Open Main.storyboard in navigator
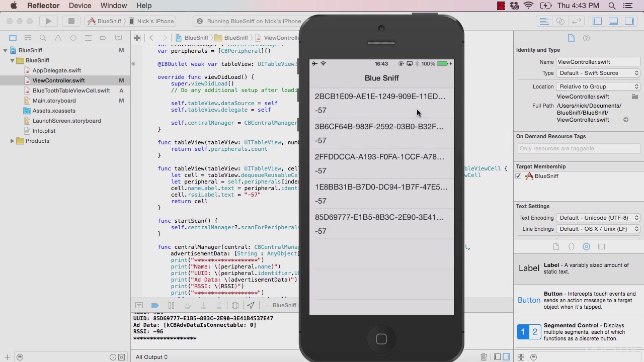644x362 pixels. 54,101
